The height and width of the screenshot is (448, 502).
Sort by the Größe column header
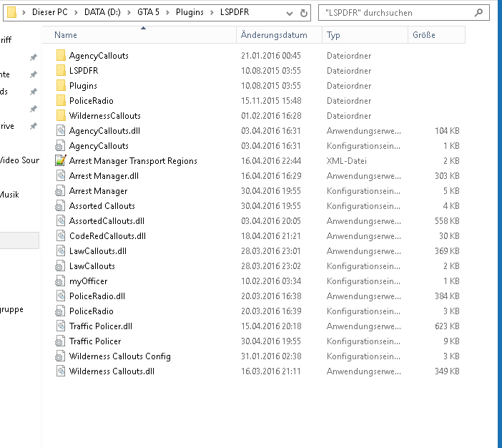(436, 34)
